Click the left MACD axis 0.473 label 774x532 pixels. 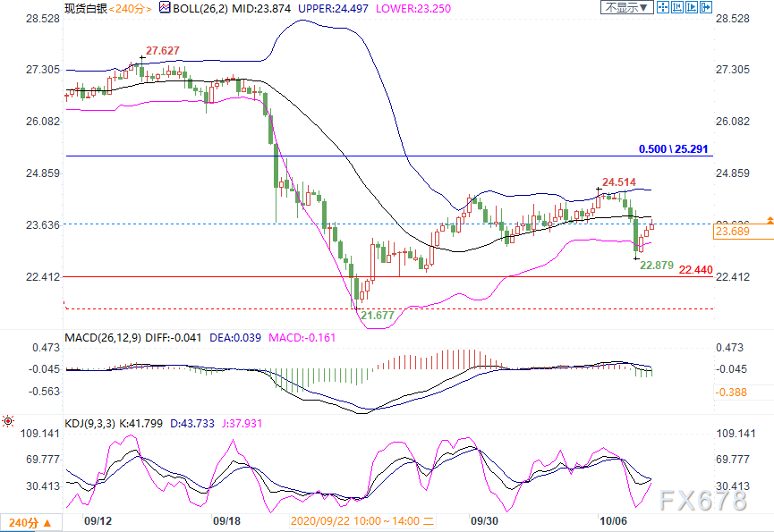coord(46,348)
